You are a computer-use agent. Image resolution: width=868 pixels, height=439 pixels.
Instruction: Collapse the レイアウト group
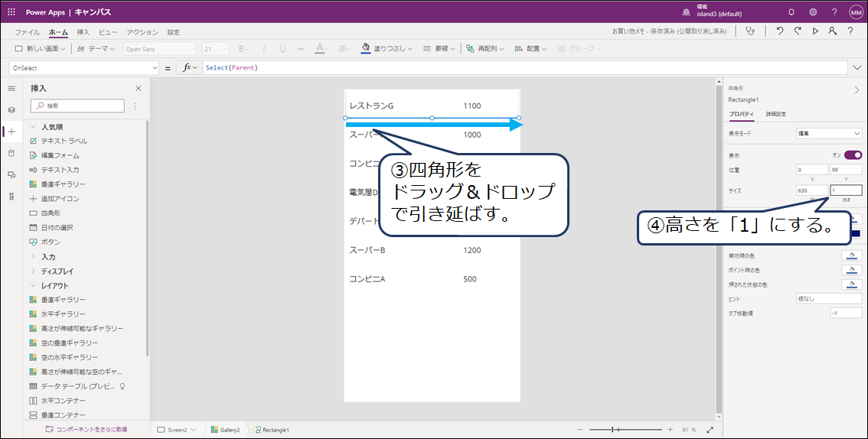(33, 285)
